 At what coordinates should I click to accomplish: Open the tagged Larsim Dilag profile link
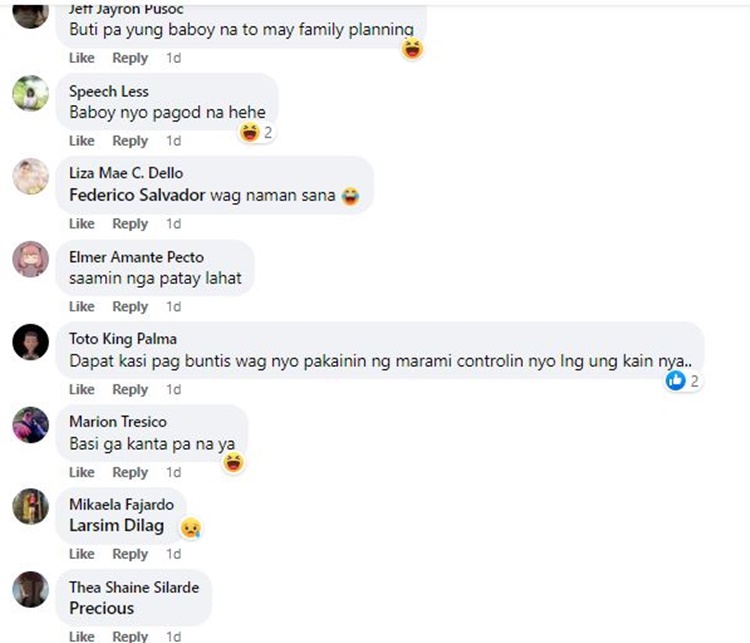116,526
